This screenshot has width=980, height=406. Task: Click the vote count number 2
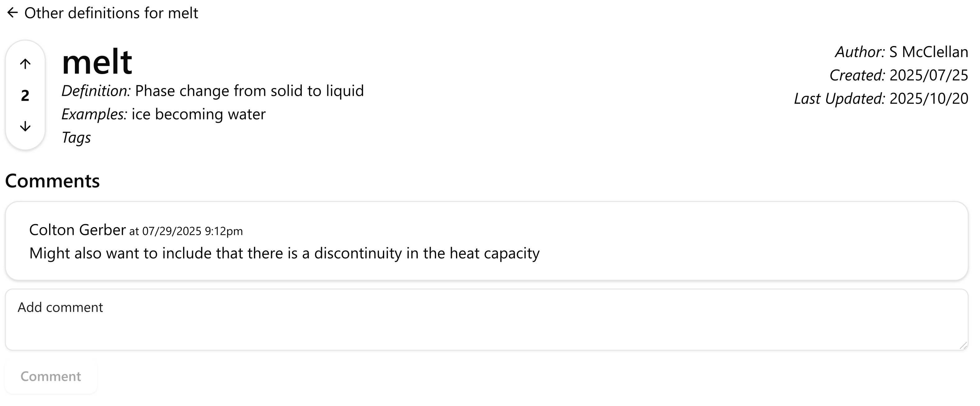(x=25, y=95)
